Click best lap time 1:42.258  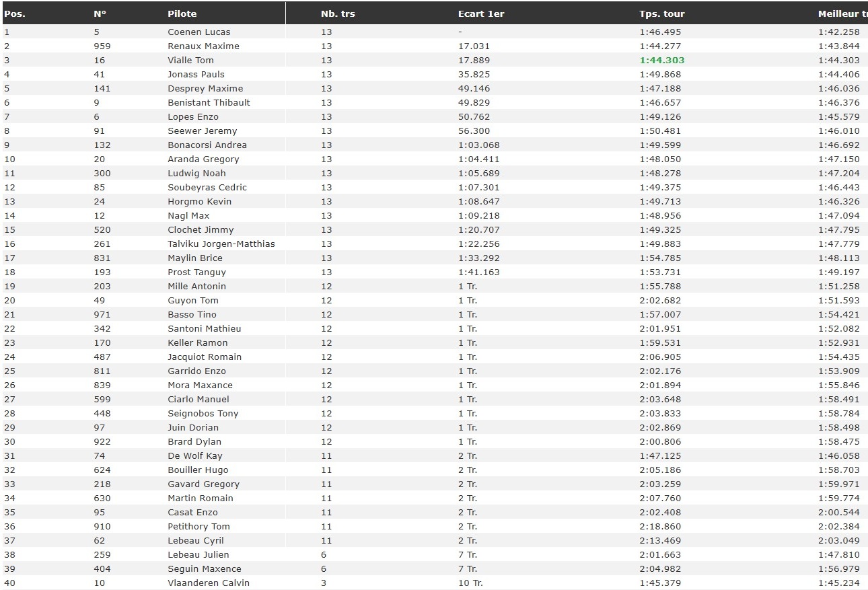click(839, 32)
